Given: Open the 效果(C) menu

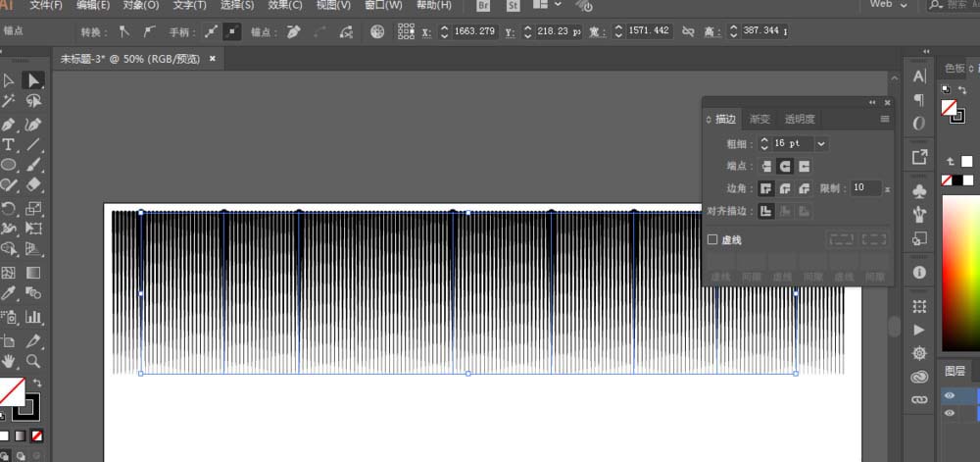Looking at the screenshot, I should pyautogui.click(x=282, y=6).
